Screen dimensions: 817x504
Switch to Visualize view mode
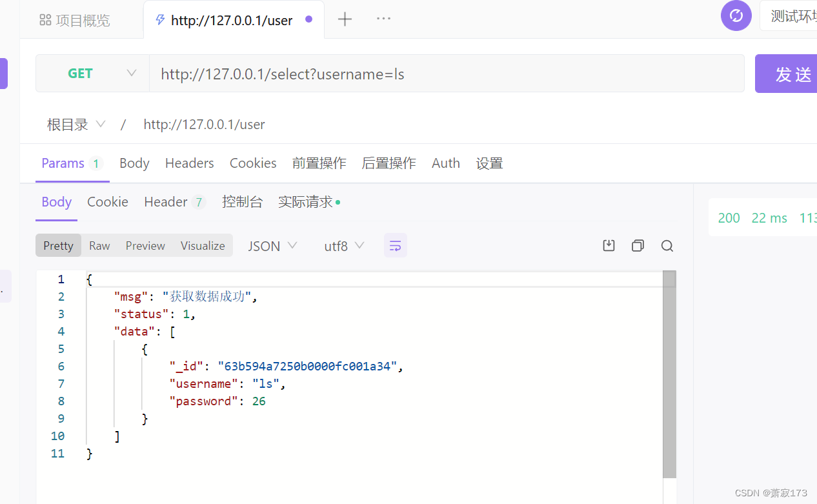pyautogui.click(x=203, y=245)
